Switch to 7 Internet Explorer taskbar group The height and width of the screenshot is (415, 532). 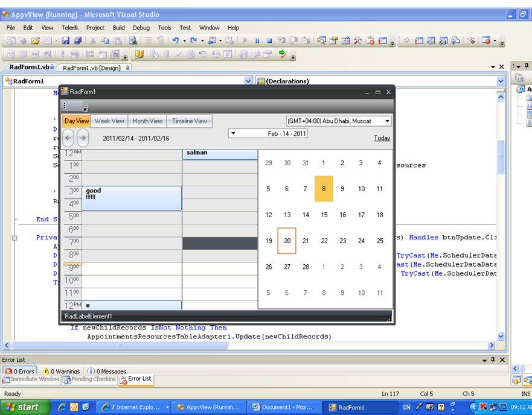(x=134, y=407)
